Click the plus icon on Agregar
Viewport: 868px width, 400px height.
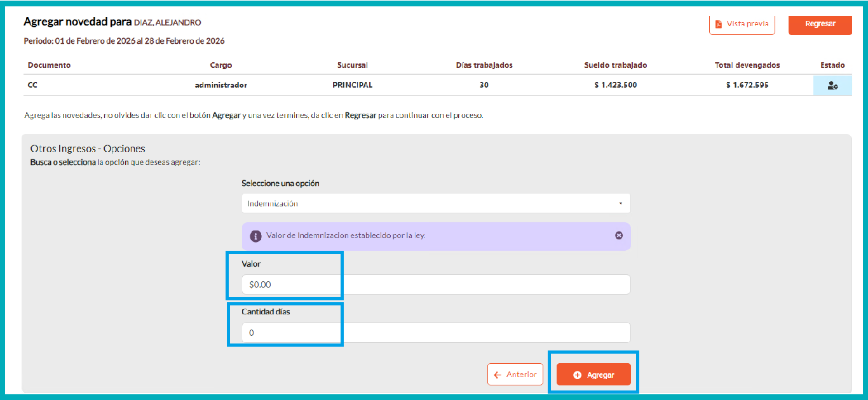coord(578,375)
